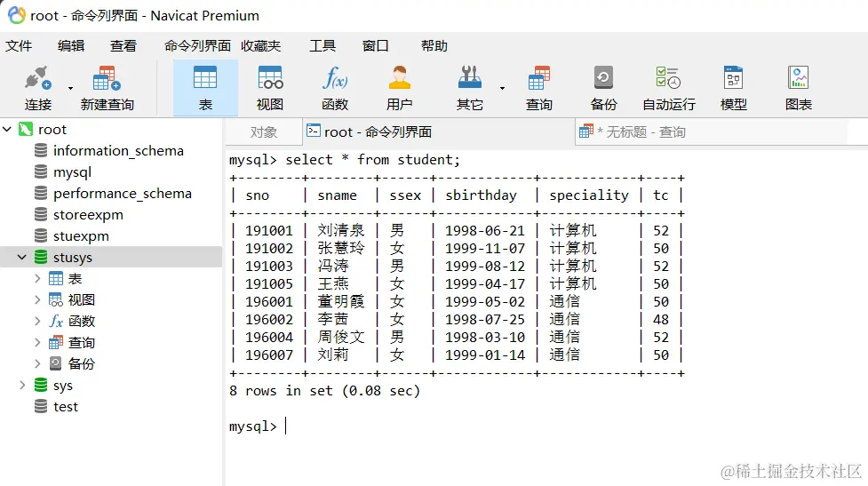This screenshot has height=486, width=868.
Task: Select the View (视图) toolbar icon
Action: point(270,78)
